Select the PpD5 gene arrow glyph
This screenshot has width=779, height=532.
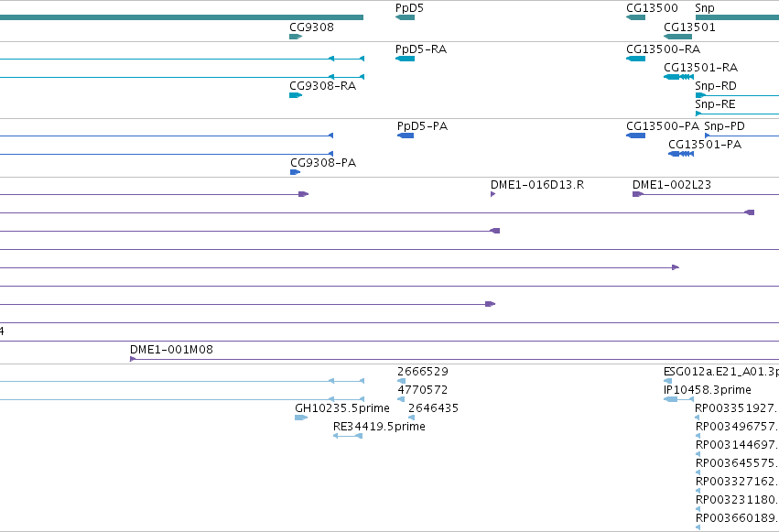coord(405,17)
